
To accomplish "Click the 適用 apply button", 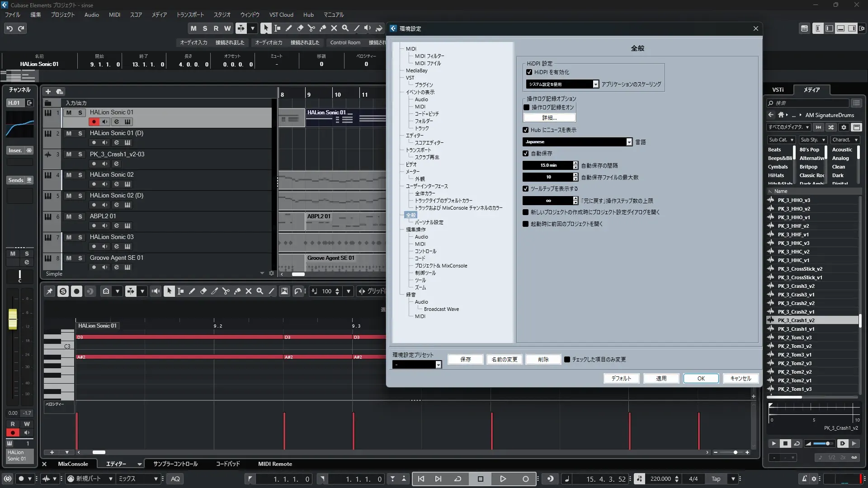I will (x=661, y=379).
